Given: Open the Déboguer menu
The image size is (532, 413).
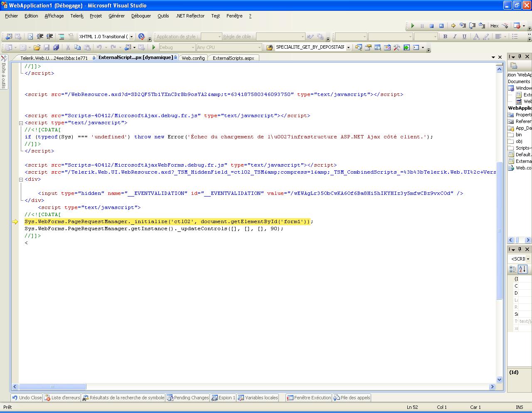Looking at the screenshot, I should click(141, 16).
